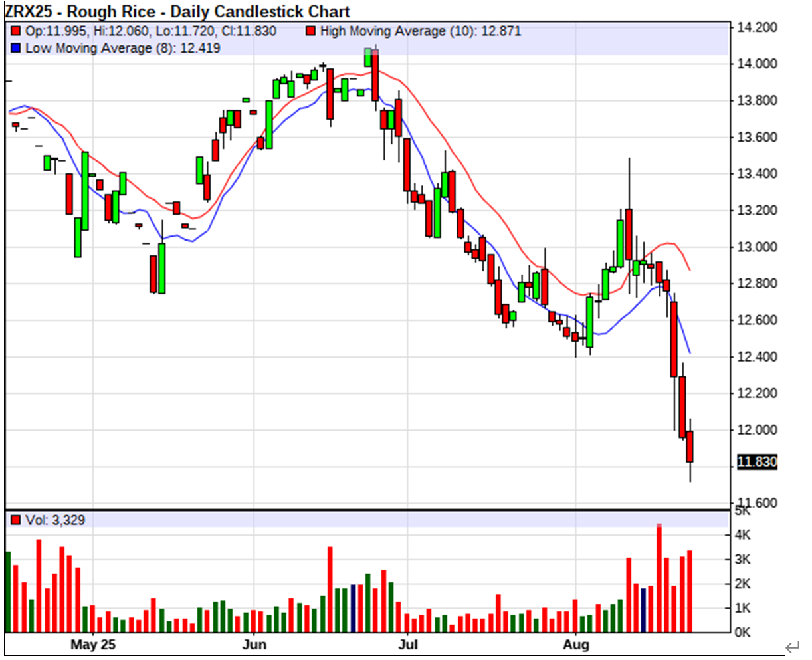This screenshot has width=812, height=660.
Task: Click the Jul label on the date axis
Action: [x=409, y=645]
